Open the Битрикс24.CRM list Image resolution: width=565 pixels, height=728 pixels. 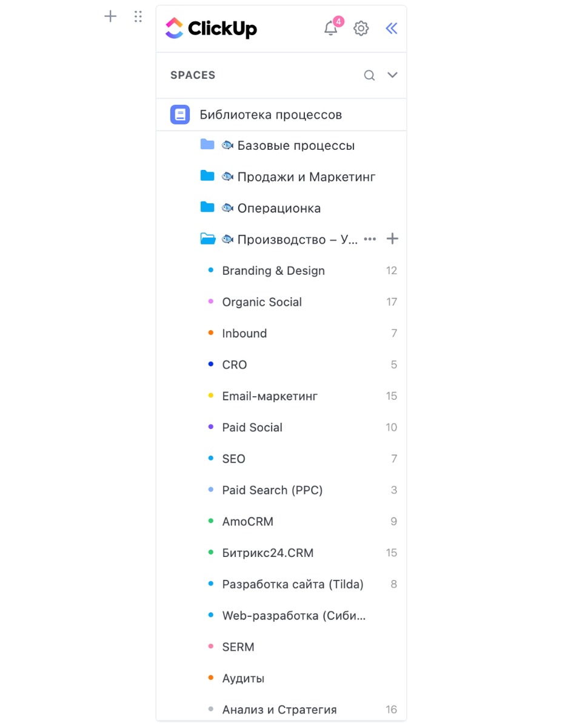267,553
